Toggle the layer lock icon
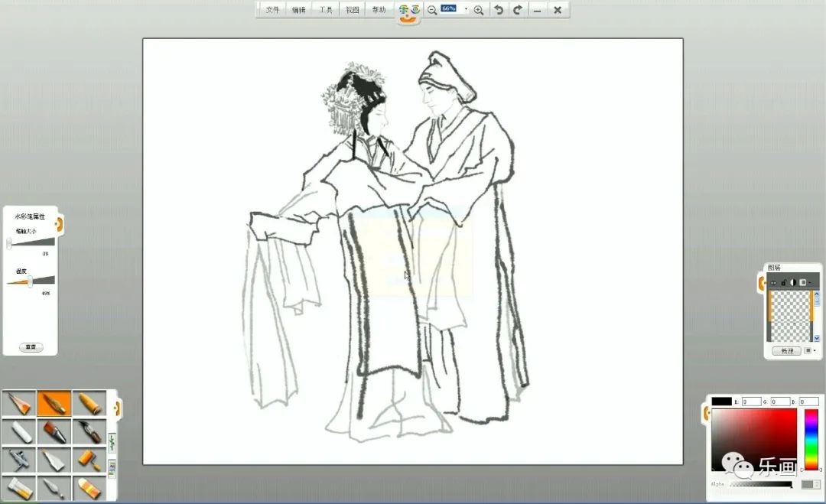Image resolution: width=826 pixels, height=504 pixels. [x=783, y=282]
